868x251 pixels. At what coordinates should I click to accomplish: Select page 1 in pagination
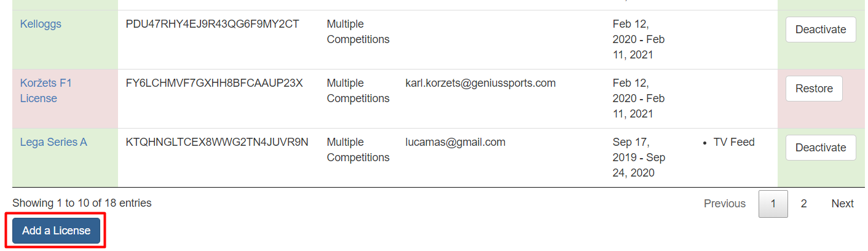click(x=773, y=204)
